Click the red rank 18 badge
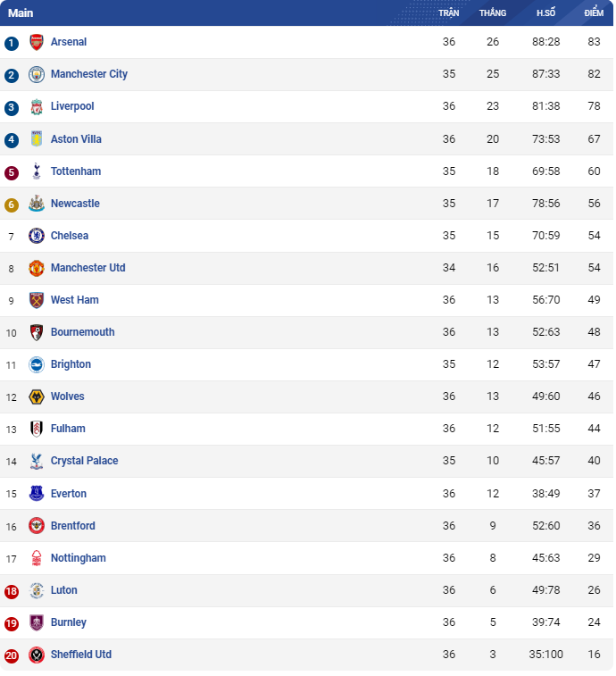The width and height of the screenshot is (616, 676). 12,591
